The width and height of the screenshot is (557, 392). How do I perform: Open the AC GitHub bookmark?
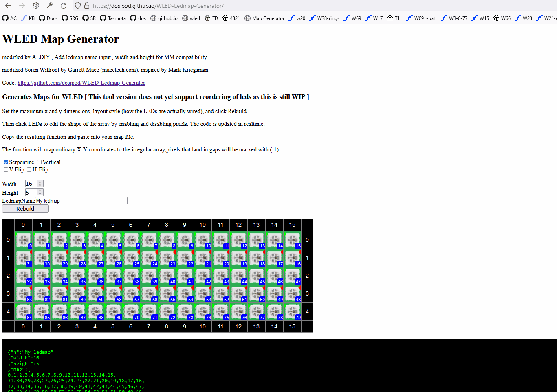(x=9, y=18)
